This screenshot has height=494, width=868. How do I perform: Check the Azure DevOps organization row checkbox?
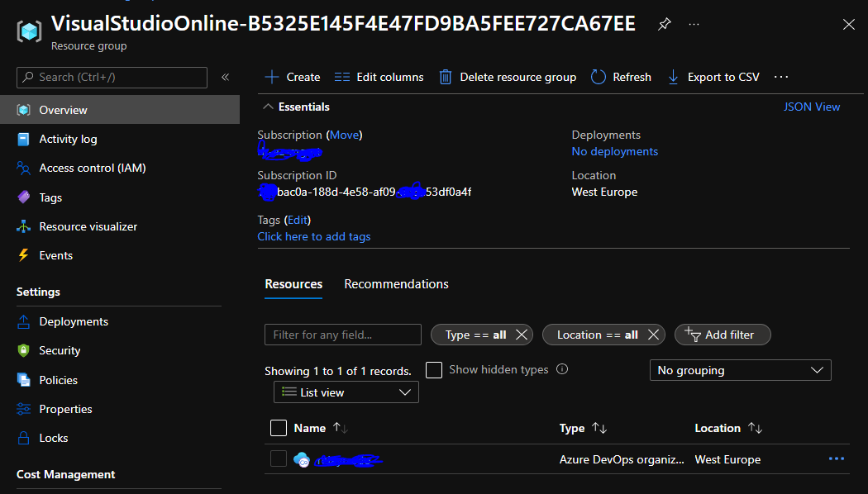(x=278, y=458)
